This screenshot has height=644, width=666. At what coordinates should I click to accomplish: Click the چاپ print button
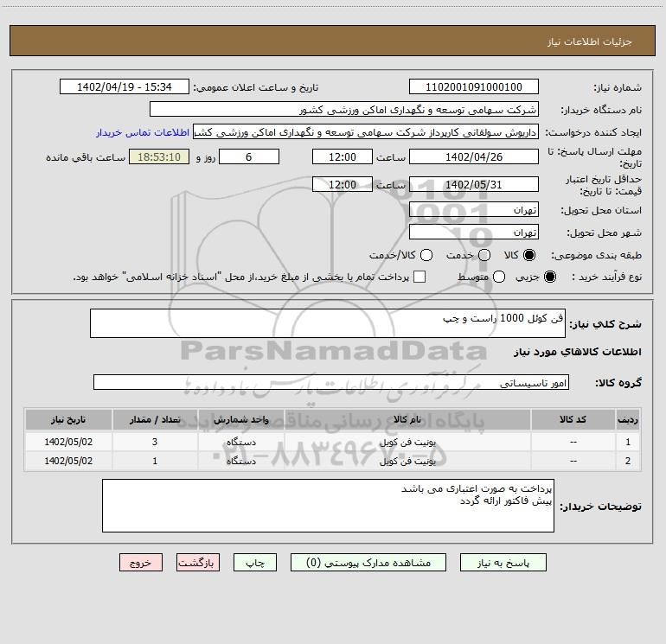(255, 563)
